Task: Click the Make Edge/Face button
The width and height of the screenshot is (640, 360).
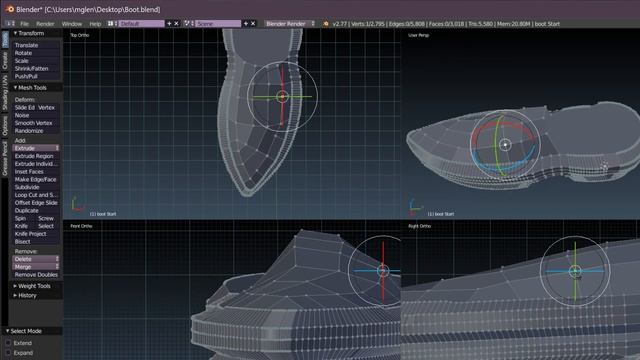Action: (36, 179)
